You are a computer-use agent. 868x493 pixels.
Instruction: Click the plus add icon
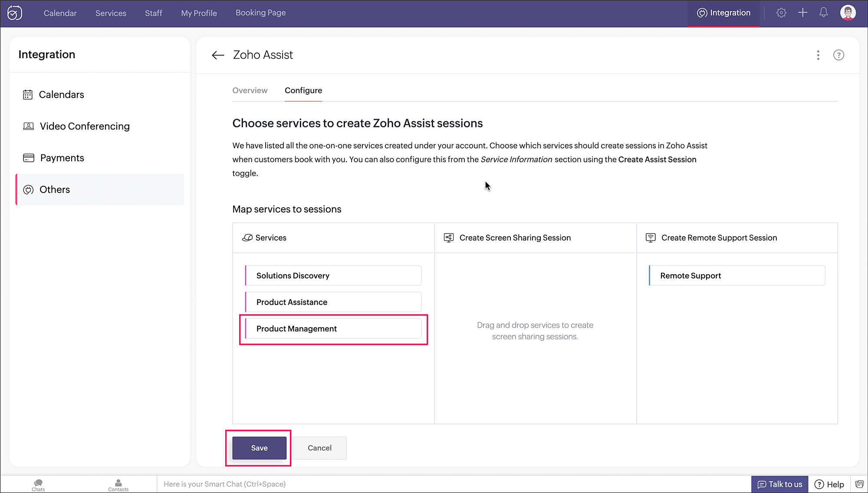click(x=802, y=13)
